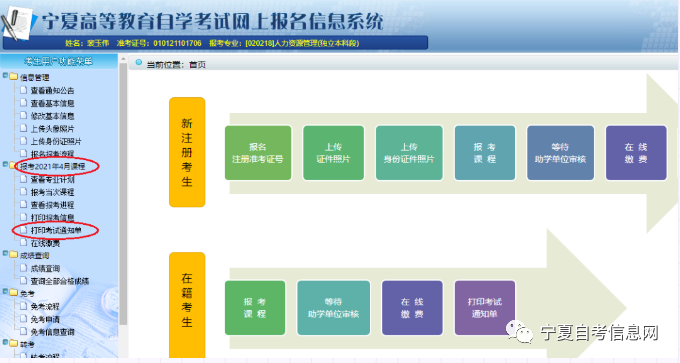This screenshot has width=680, height=363.
Task: Open 查看报考进程 in the sidebar
Action: pyautogui.click(x=52, y=205)
